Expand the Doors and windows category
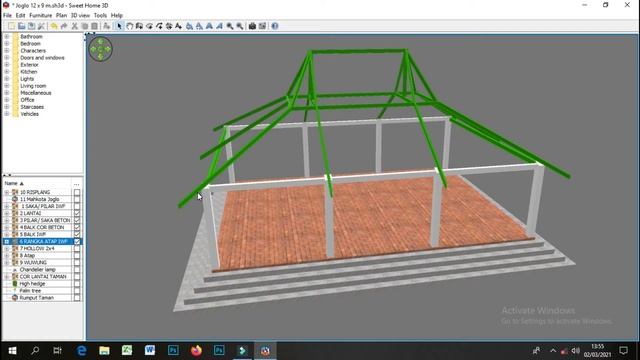This screenshot has height=360, width=640. click(x=7, y=58)
